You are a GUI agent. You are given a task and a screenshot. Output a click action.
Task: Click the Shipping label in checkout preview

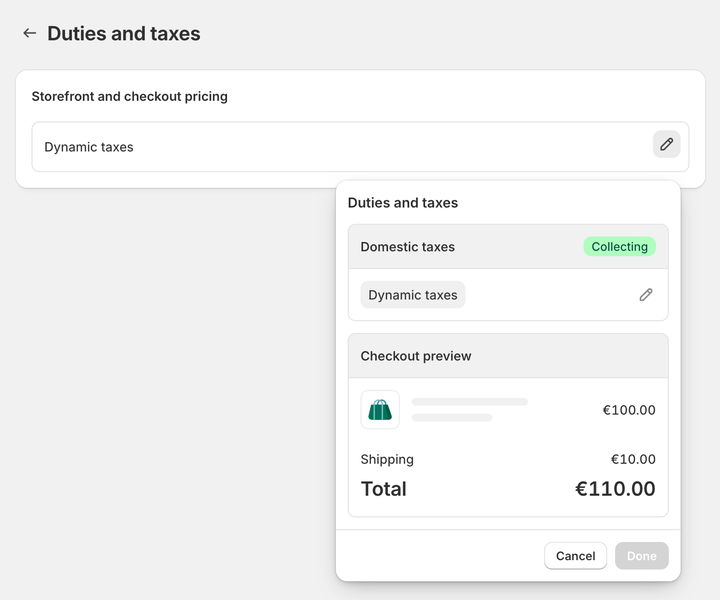[x=387, y=460]
